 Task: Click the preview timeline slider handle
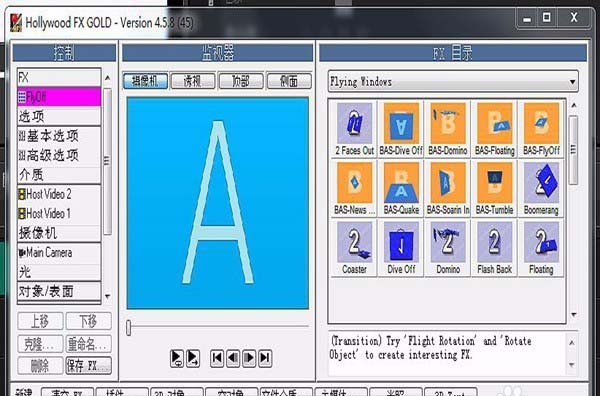point(129,328)
